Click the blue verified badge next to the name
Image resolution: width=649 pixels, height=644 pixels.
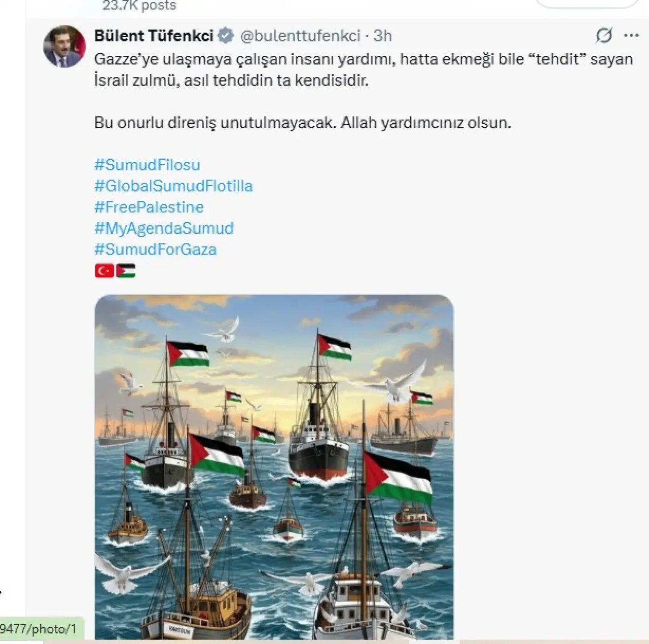pyautogui.click(x=226, y=35)
